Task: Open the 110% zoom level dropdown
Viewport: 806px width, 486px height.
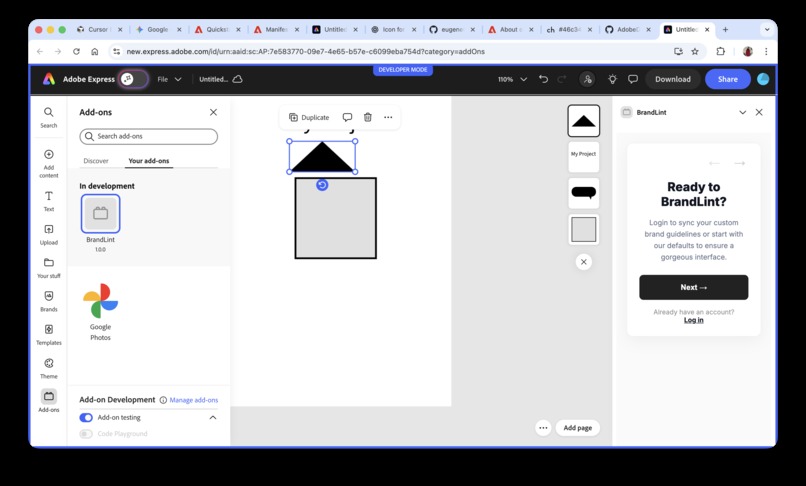Action: tap(512, 79)
